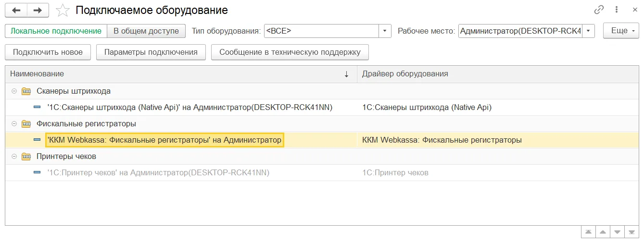Click the sort arrow in Наименование header

347,74
